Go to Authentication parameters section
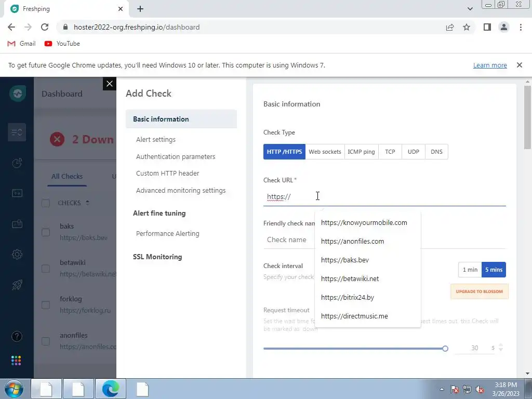 [x=176, y=156]
